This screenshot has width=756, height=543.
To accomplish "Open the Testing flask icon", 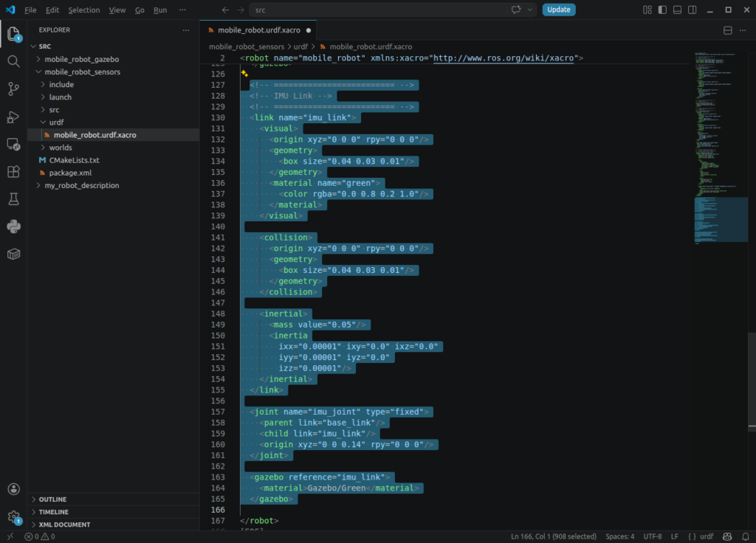I will click(13, 199).
